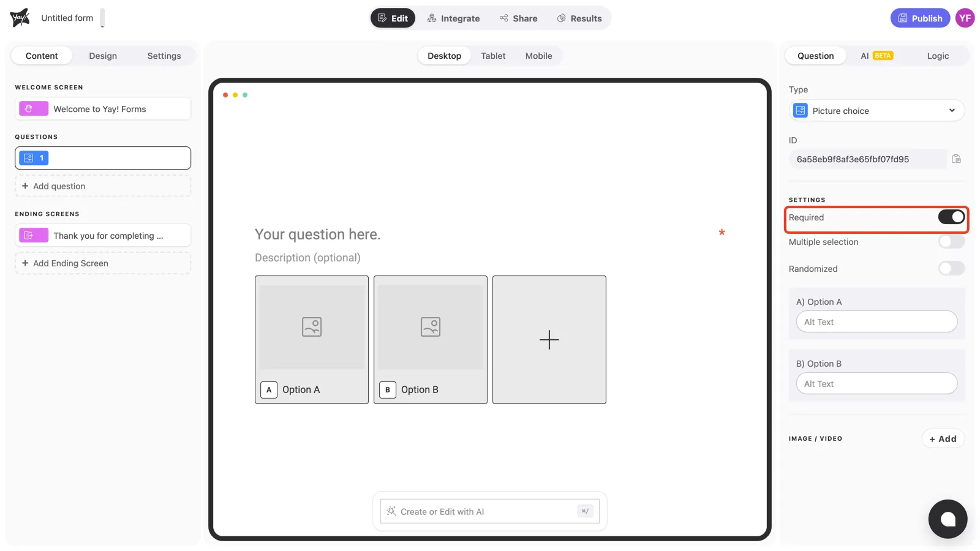The image size is (980, 551).
Task: Rename the Untitled form title
Action: [67, 18]
